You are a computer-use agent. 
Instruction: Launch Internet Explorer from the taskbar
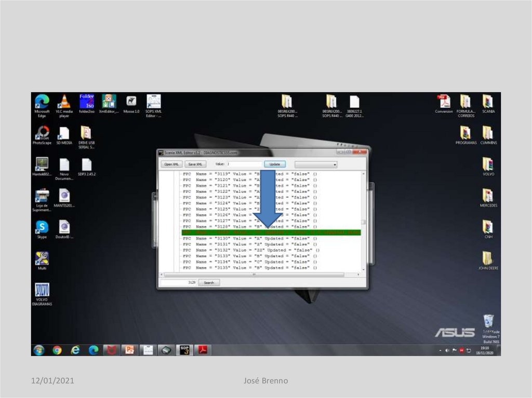click(x=75, y=350)
